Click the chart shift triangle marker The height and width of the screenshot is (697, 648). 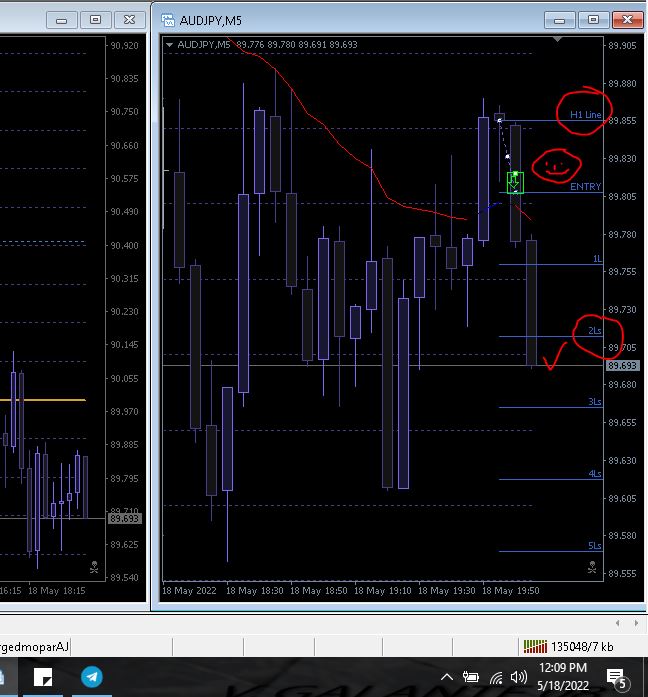tap(557, 40)
